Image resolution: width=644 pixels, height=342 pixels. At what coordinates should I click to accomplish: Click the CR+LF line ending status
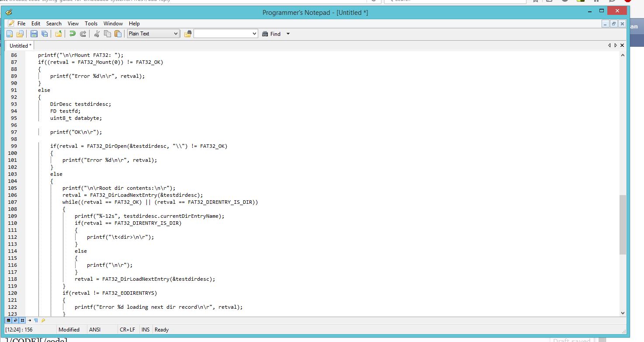(127, 330)
